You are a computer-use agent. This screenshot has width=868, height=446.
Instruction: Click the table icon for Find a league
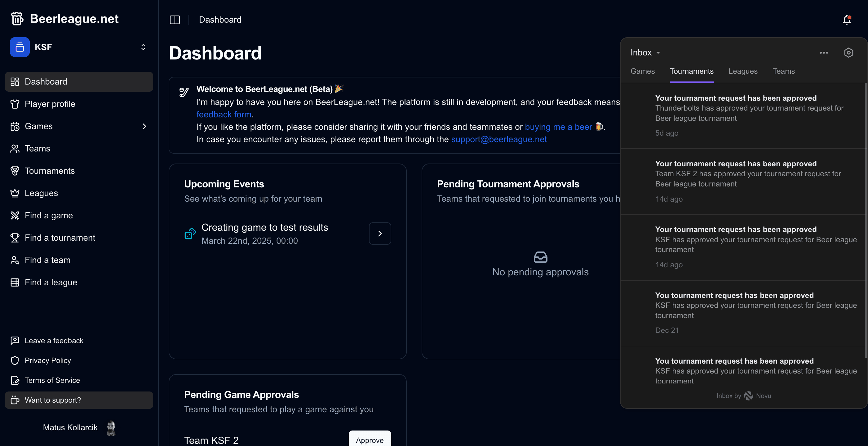pos(15,282)
